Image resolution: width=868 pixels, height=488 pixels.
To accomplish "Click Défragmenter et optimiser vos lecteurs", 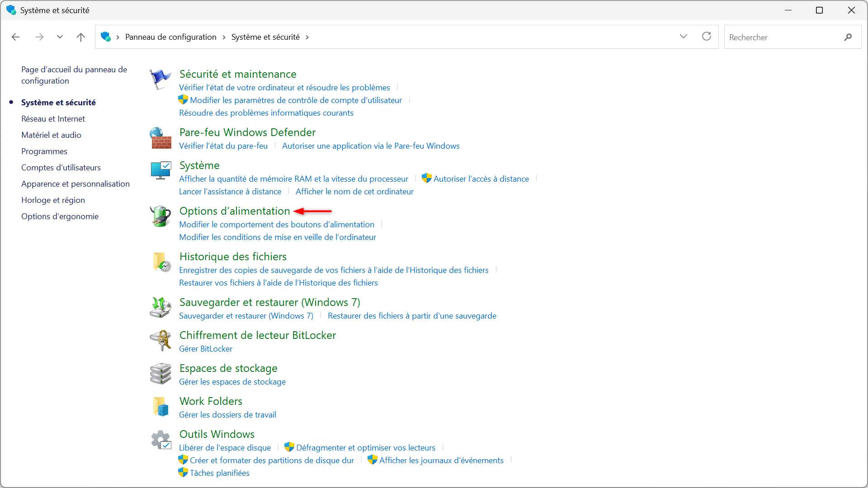I will (366, 448).
